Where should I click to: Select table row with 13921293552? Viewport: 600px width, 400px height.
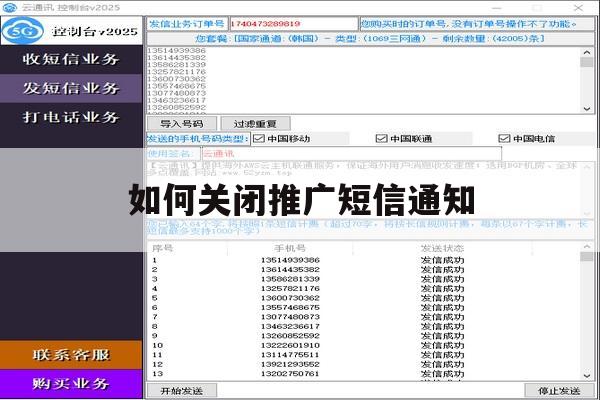[x=364, y=364]
